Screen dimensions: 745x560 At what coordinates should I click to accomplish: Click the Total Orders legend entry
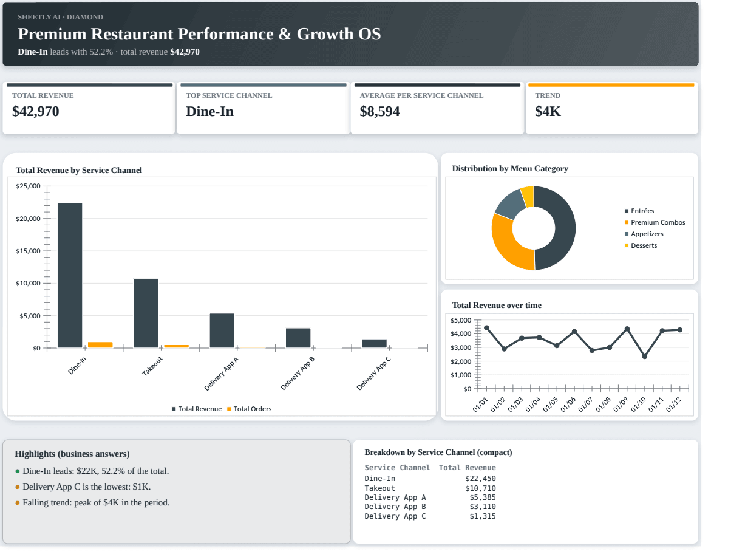(250, 409)
